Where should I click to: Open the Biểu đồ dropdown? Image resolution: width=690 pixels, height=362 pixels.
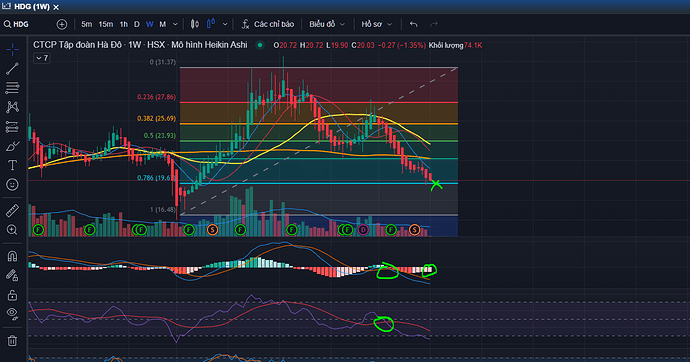coord(327,24)
